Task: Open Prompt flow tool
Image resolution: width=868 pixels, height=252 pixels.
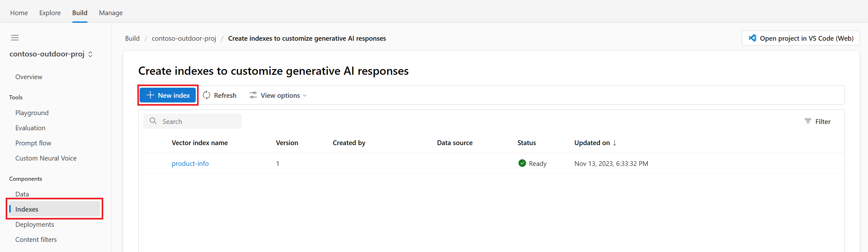Action: pos(33,143)
